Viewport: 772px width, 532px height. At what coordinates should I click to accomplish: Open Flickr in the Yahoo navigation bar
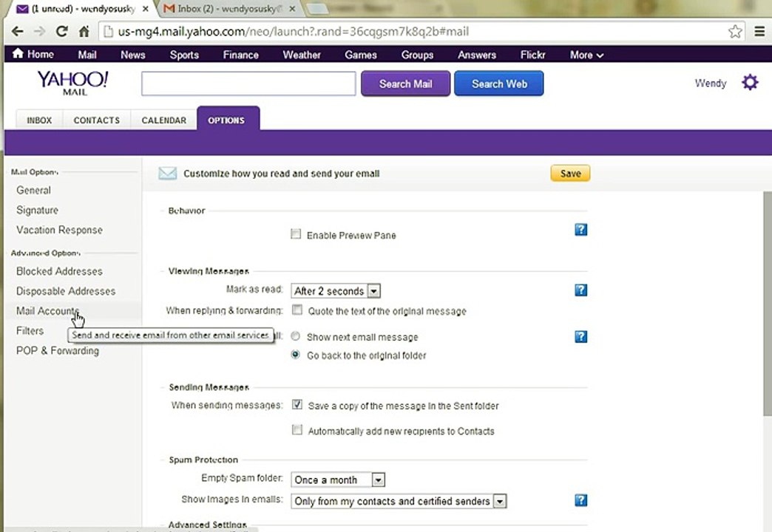(532, 55)
